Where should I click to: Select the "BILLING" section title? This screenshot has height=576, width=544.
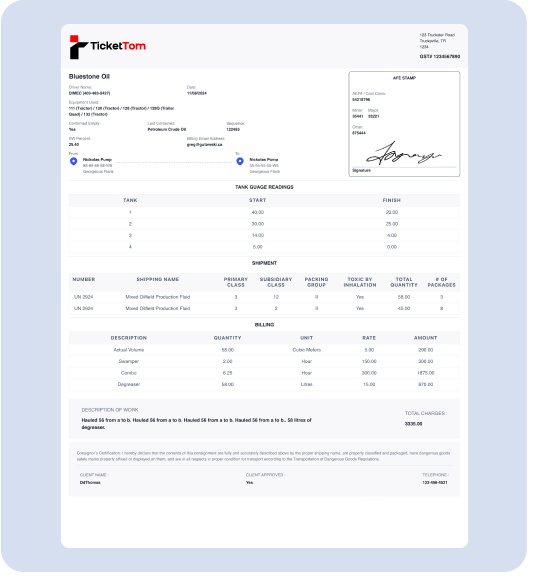click(264, 325)
